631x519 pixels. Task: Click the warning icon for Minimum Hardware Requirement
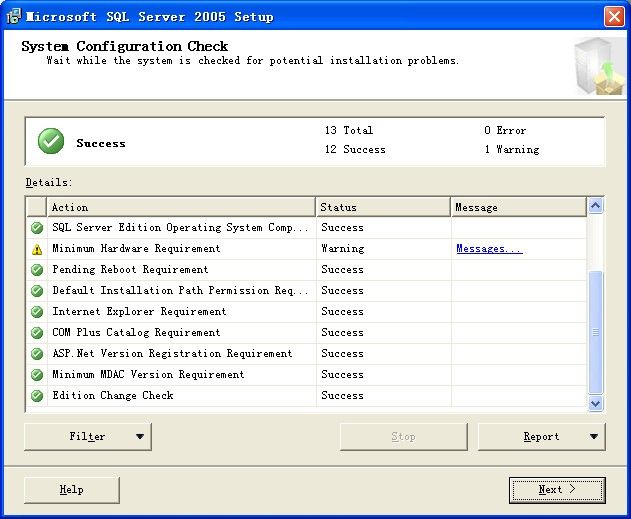[37, 249]
